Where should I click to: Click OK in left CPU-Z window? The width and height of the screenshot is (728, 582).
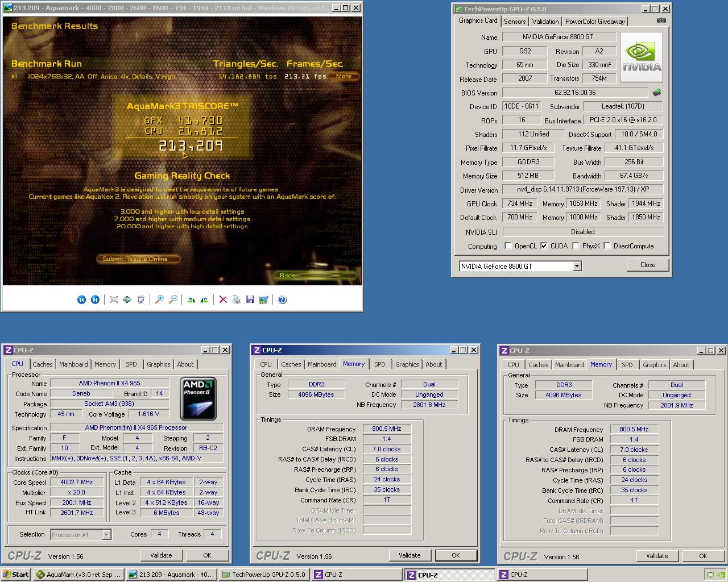click(x=207, y=555)
